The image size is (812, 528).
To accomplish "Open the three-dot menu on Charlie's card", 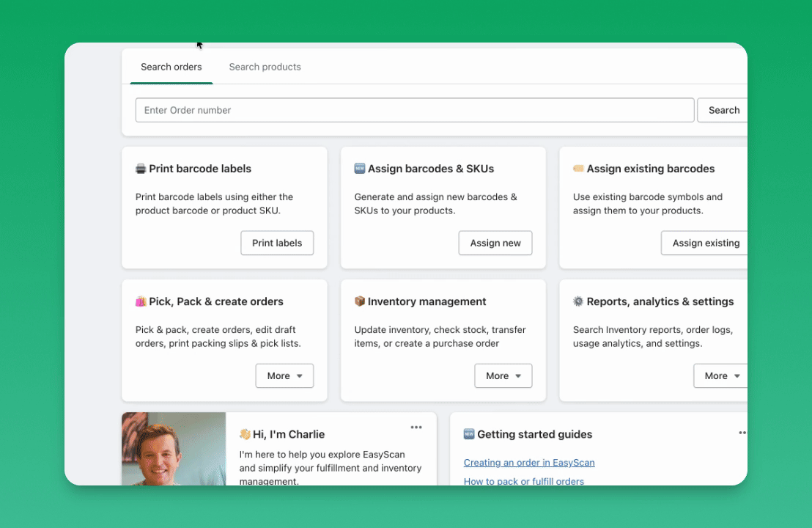I will (416, 428).
